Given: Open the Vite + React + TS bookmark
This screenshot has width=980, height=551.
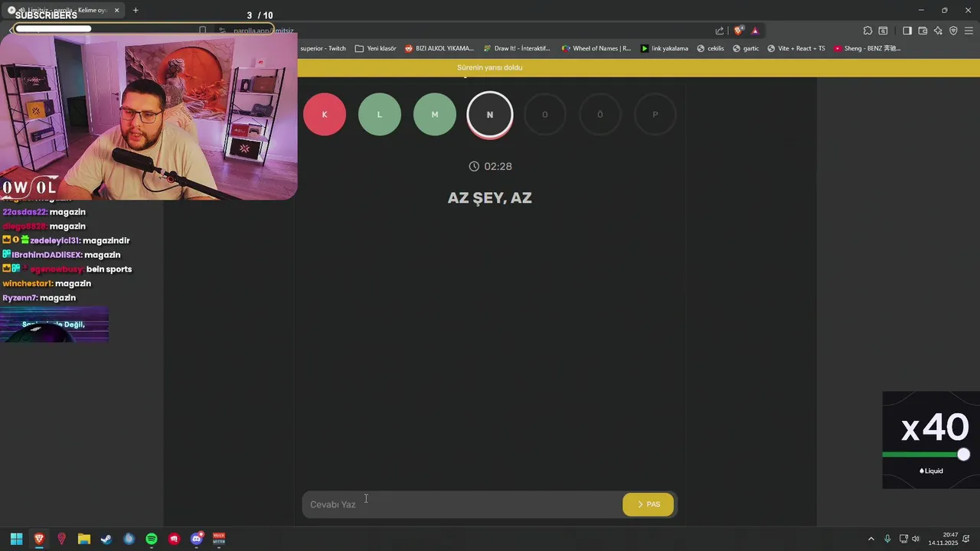Looking at the screenshot, I should click(x=796, y=48).
